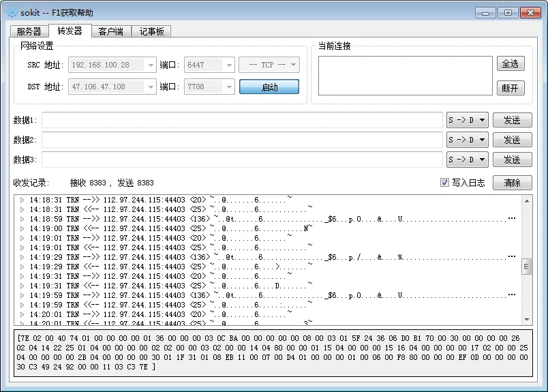Toggle the 写入日志 checkbox
Image resolution: width=548 pixels, height=392 pixels.
tap(444, 183)
